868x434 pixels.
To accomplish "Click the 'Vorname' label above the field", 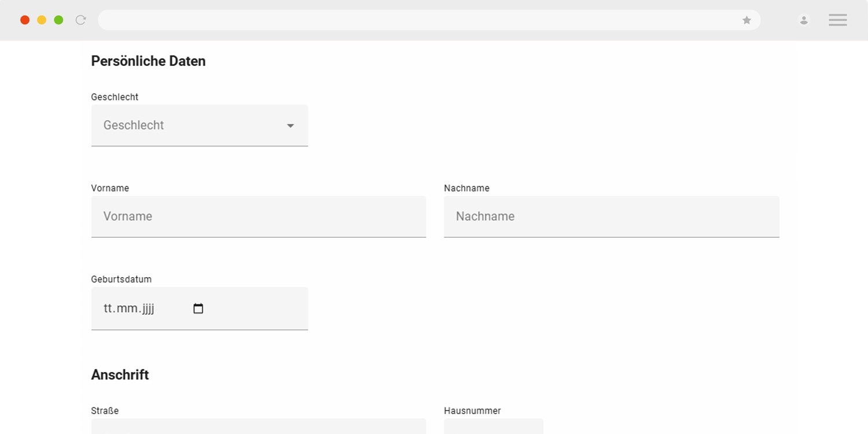I will 110,189.
